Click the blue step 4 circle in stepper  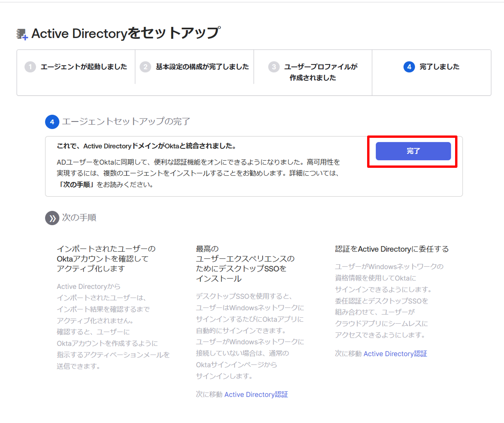(x=409, y=67)
